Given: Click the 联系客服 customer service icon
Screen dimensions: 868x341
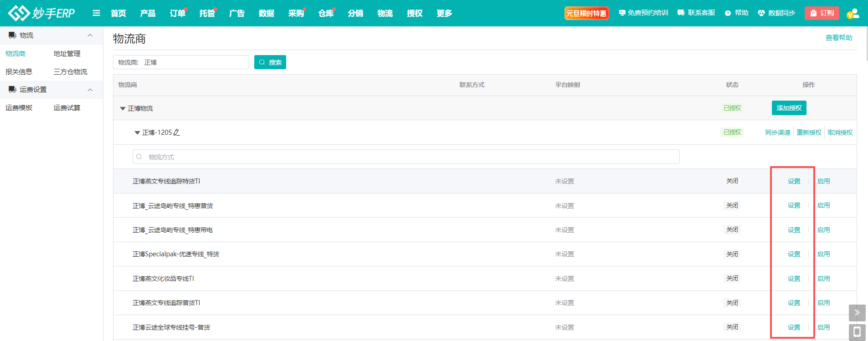Looking at the screenshot, I should point(681,13).
